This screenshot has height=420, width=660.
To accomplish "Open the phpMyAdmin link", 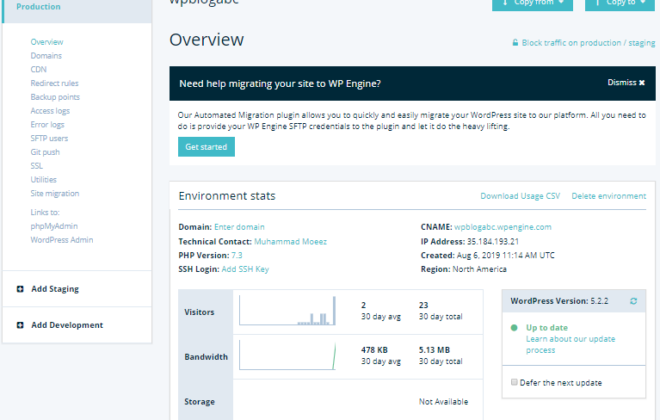I will (x=54, y=226).
